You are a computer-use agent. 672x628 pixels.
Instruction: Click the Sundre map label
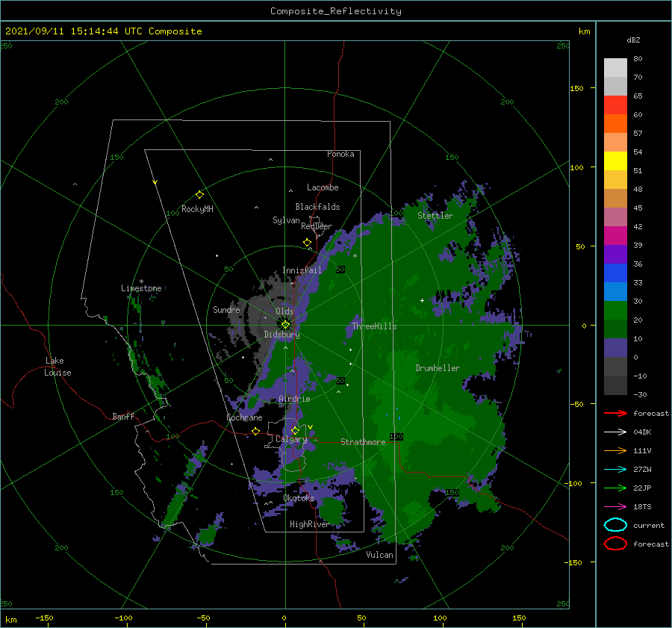click(x=226, y=309)
